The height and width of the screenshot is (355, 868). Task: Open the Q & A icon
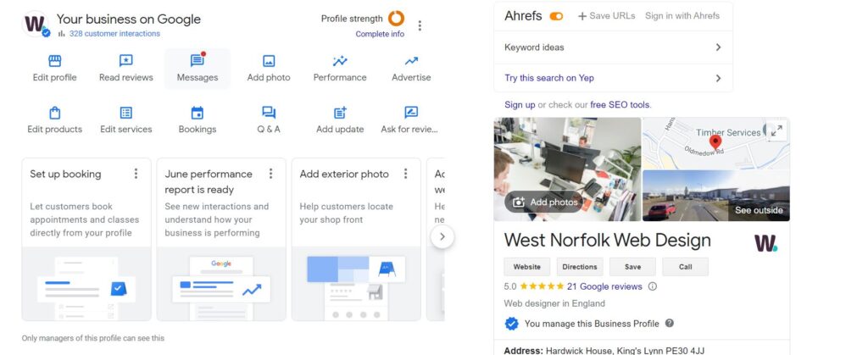point(269,113)
